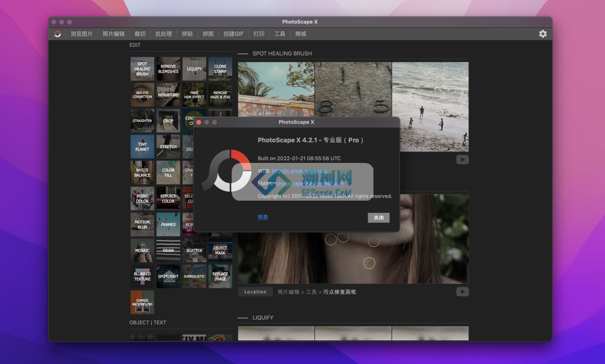Open the 拼图 tab

point(208,34)
